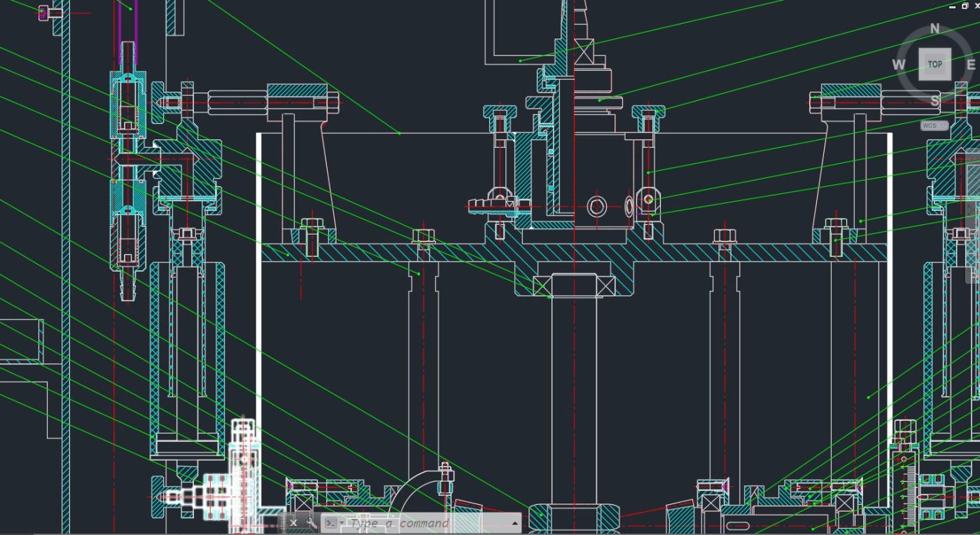Click E on the ViewCube compass
The height and width of the screenshot is (535, 980).
972,64
